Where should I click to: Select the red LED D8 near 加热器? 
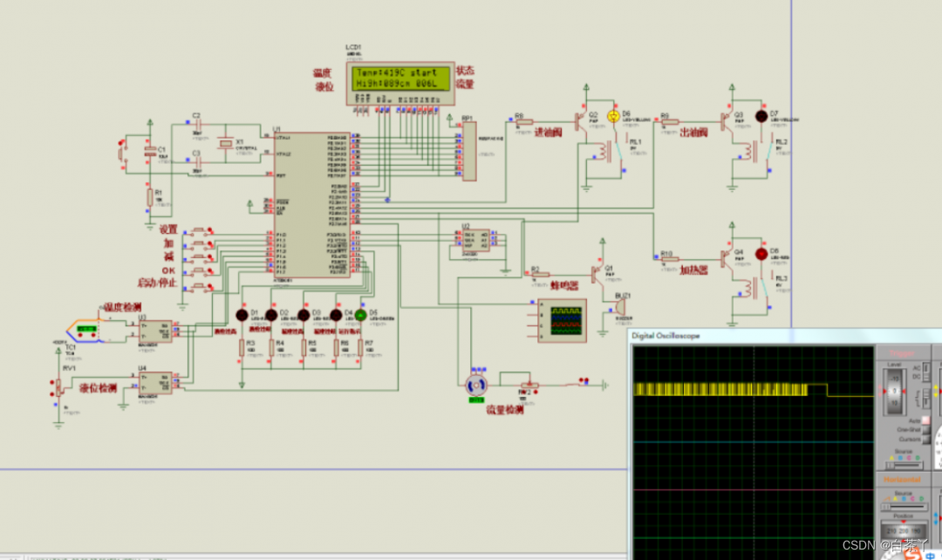(761, 254)
